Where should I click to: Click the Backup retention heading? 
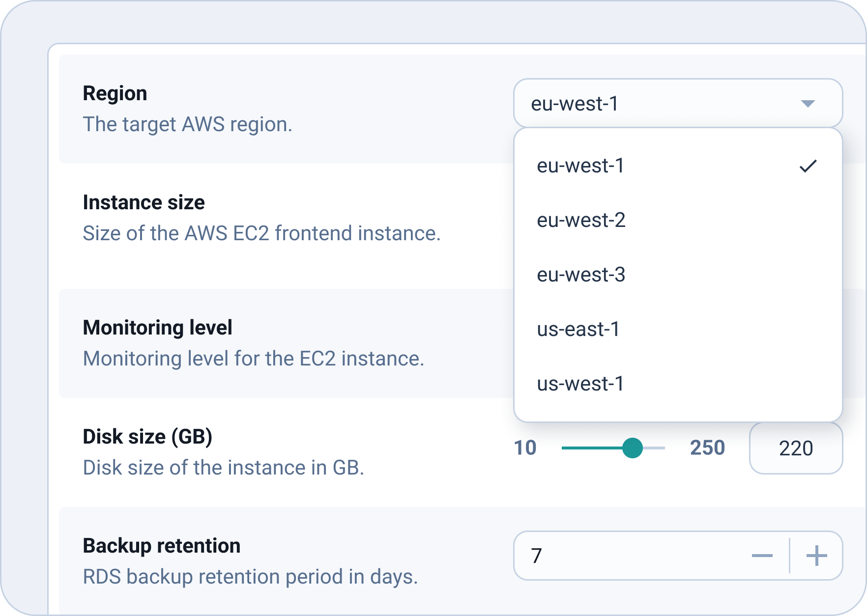click(161, 546)
